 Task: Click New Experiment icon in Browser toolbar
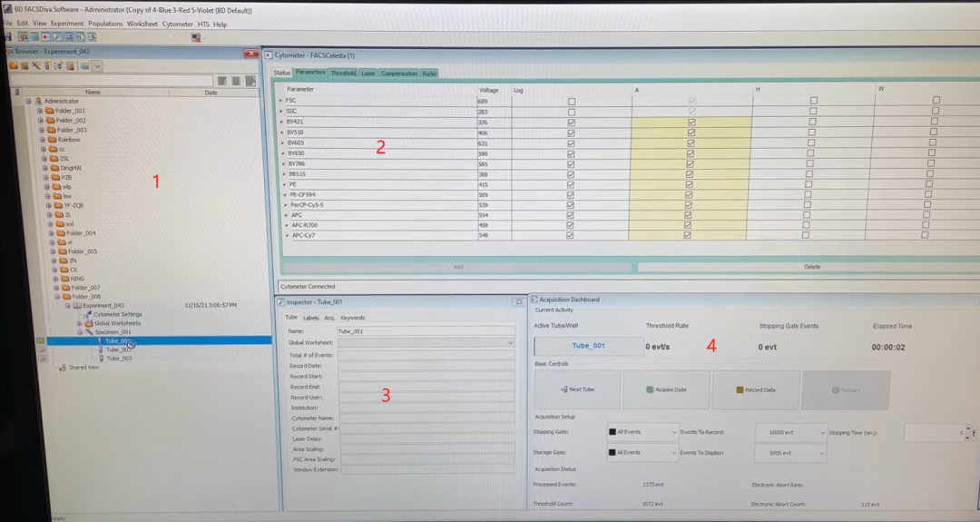(x=24, y=65)
